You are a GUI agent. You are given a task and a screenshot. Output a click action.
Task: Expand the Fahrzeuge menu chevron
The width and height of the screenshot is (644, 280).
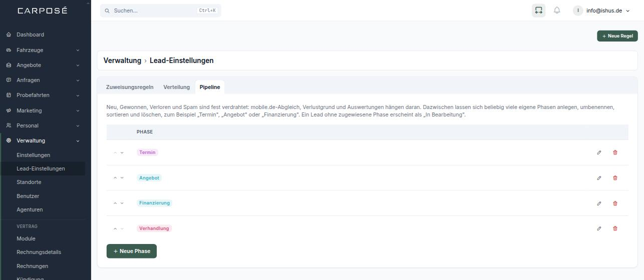pos(78,50)
